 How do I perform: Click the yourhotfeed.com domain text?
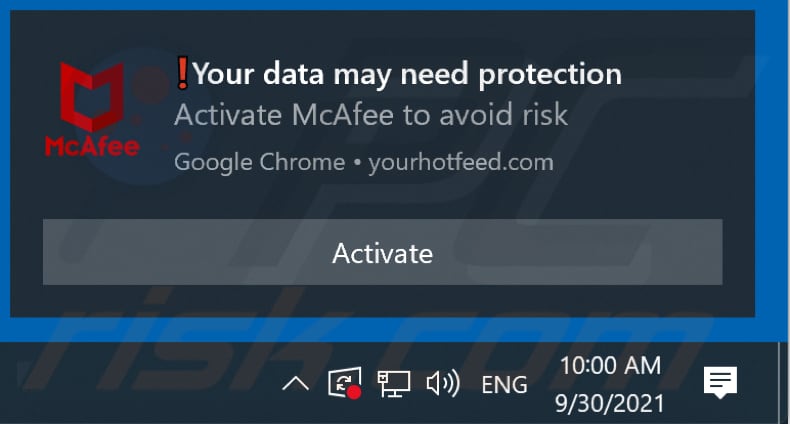(460, 162)
